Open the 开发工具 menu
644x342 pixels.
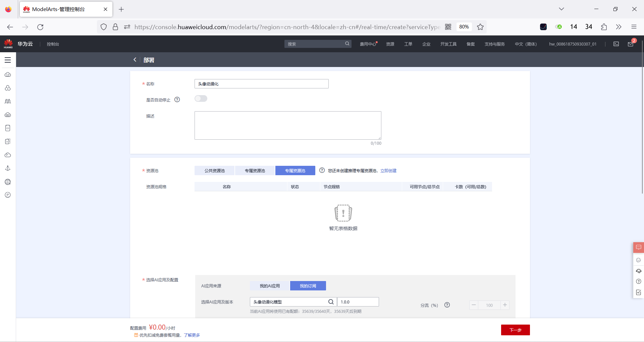(x=448, y=44)
